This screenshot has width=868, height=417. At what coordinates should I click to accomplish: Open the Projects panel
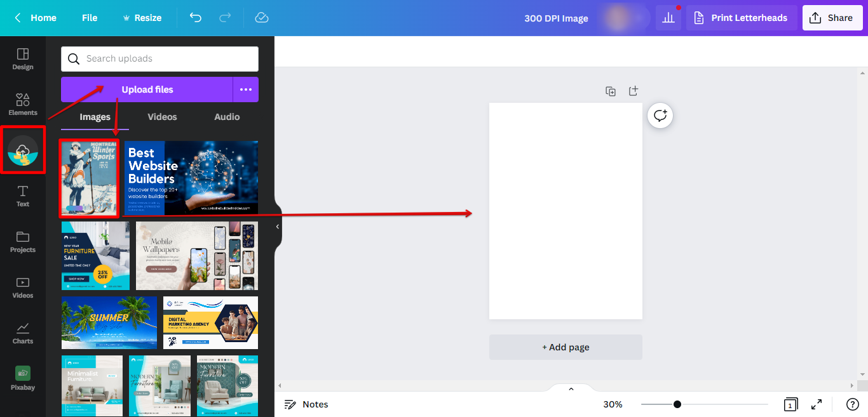pyautogui.click(x=22, y=241)
